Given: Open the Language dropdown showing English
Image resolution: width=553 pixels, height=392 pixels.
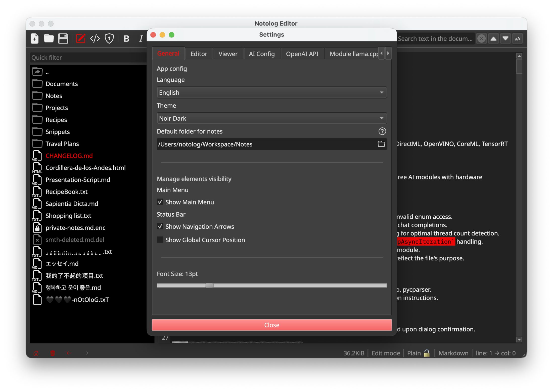Looking at the screenshot, I should coord(271,92).
